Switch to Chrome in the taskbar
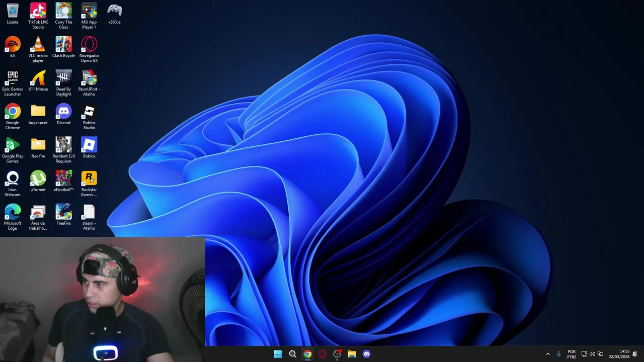644x362 pixels. [x=307, y=354]
